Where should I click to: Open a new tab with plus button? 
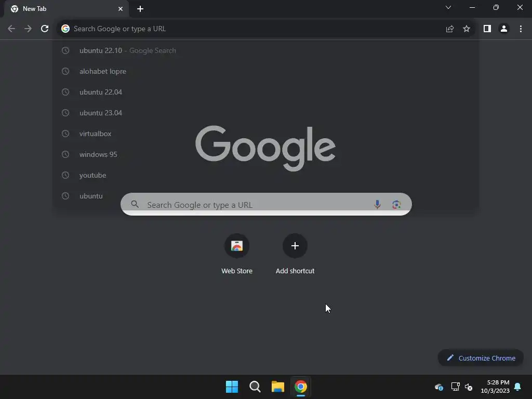click(x=140, y=9)
